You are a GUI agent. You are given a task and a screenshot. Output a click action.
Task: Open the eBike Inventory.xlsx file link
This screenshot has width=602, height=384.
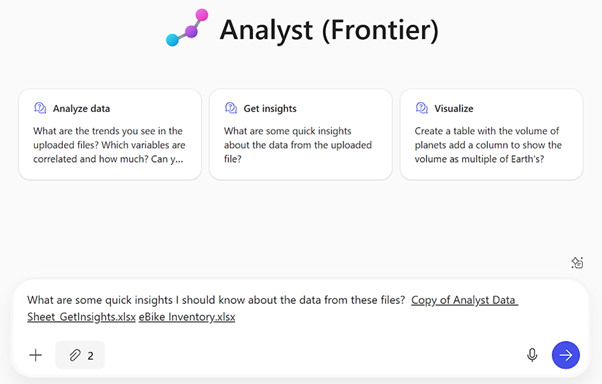187,317
